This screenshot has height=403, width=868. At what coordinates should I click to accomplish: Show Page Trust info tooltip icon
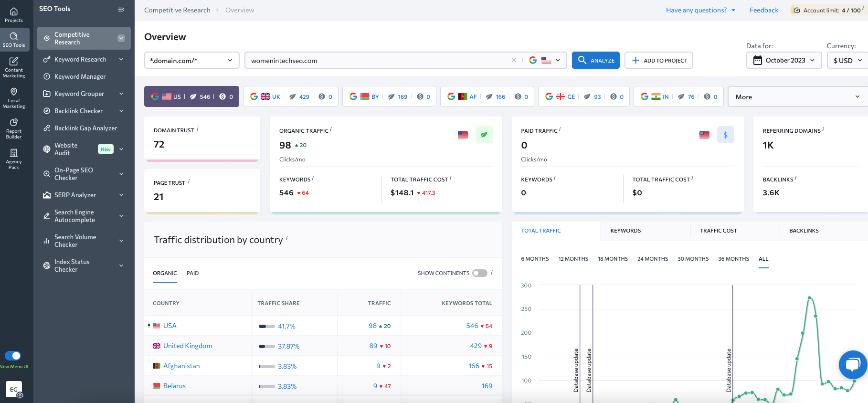click(189, 181)
